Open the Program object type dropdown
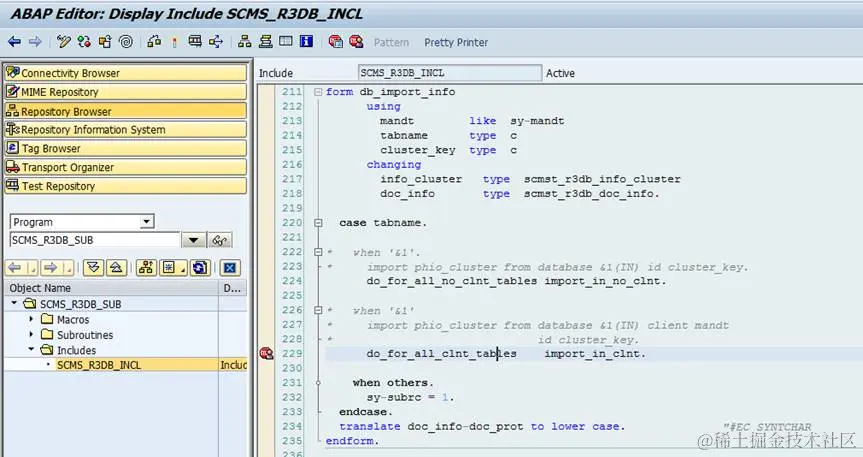 click(x=146, y=222)
